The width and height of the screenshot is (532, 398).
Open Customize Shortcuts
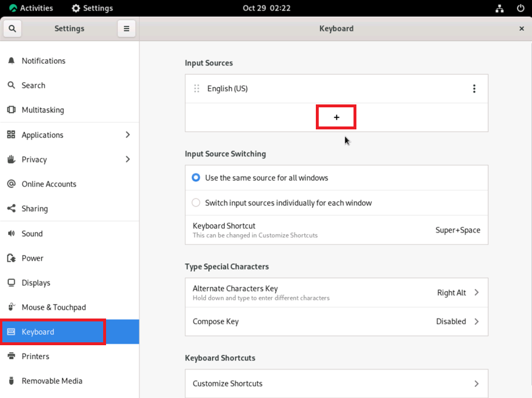coord(336,383)
